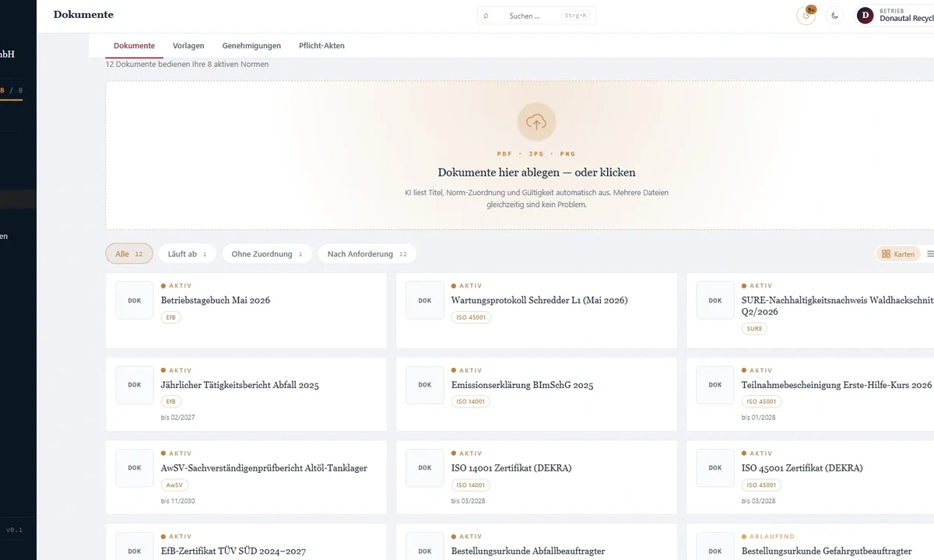This screenshot has width=934, height=560.
Task: Open ISO 14001 Zertifikat (DEKRA) title
Action: click(511, 468)
